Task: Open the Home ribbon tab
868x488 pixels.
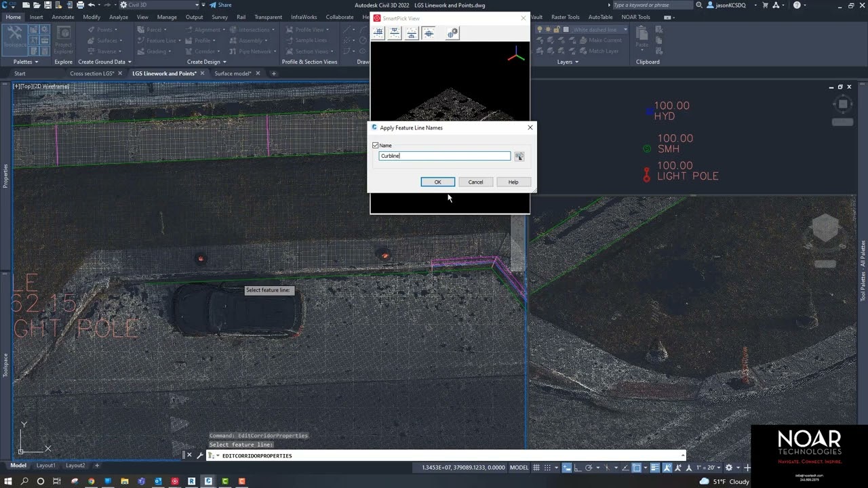Action: pyautogui.click(x=13, y=17)
